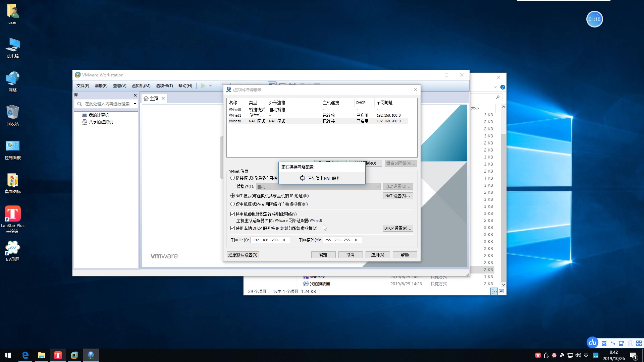Open the 查看(V) menu
The width and height of the screenshot is (644, 362).
(119, 86)
